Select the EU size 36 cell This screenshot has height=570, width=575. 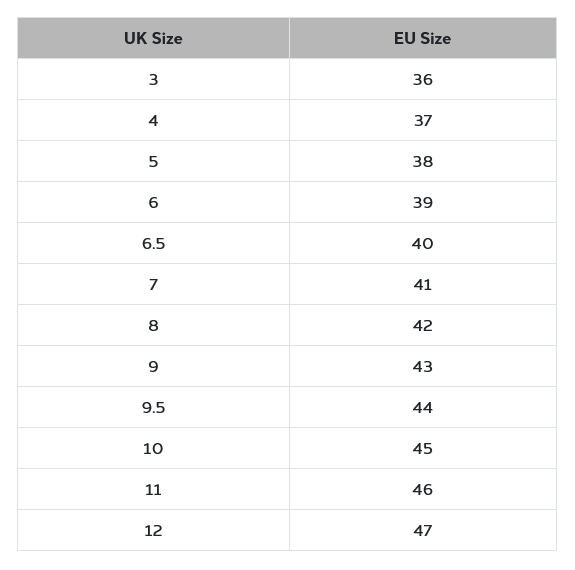[x=423, y=79]
